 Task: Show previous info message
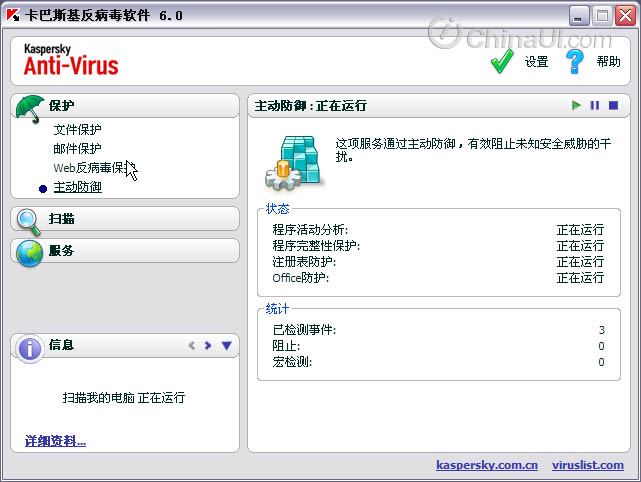[191, 345]
